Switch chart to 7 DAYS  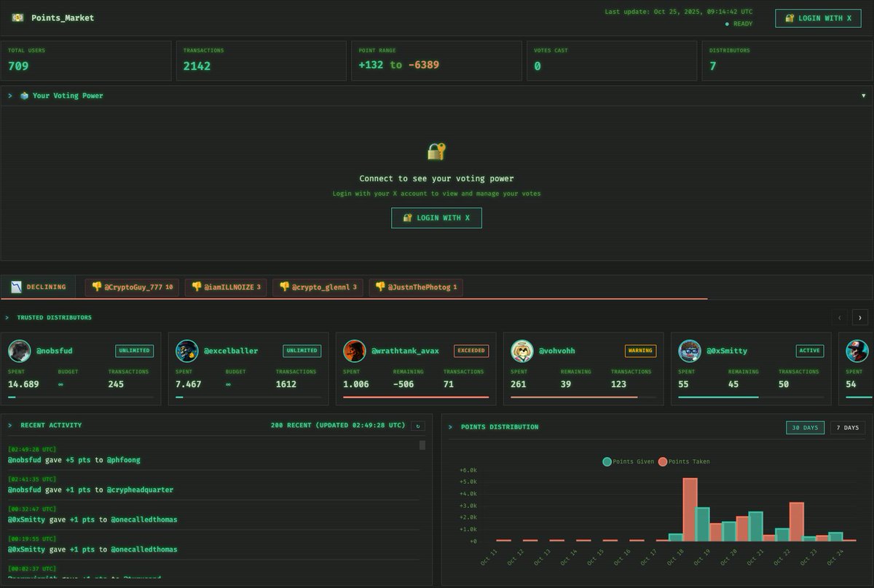click(x=847, y=427)
